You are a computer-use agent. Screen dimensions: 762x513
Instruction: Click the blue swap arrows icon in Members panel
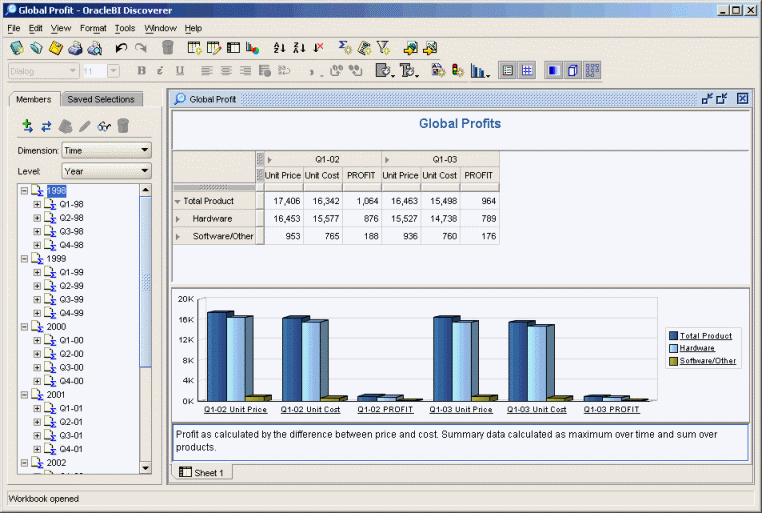[x=46, y=127]
